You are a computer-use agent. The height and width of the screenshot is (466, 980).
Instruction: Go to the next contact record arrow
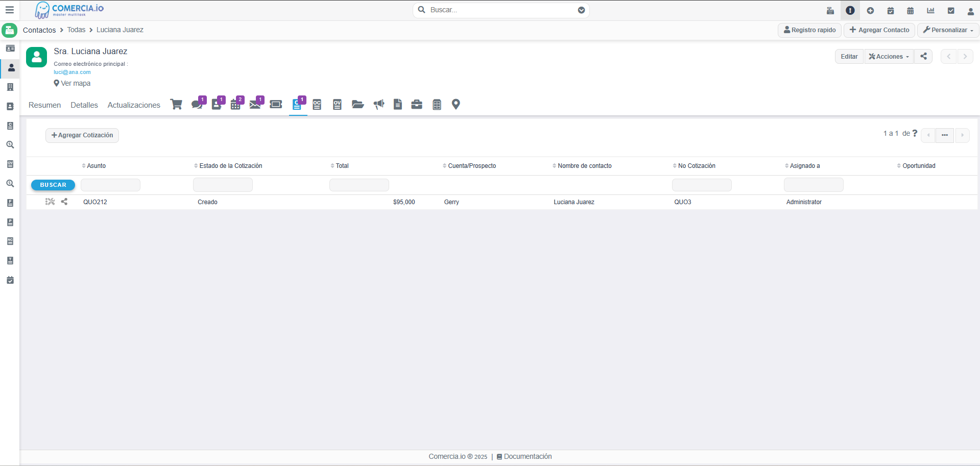[x=965, y=56]
